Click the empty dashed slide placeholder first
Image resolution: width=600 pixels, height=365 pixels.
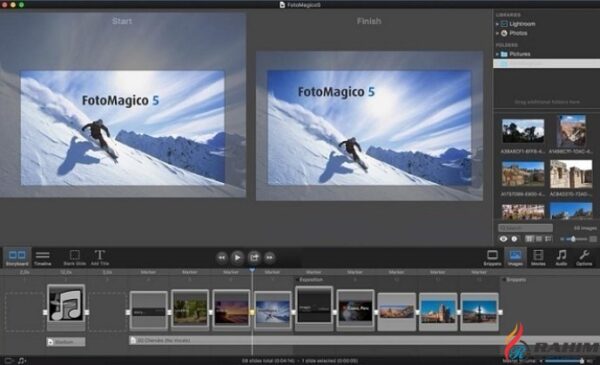pyautogui.click(x=24, y=312)
